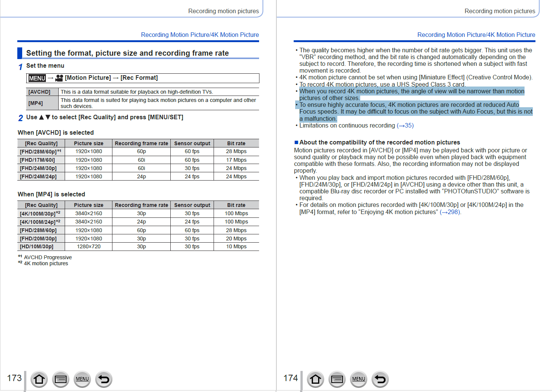
Task: Click the "AVCHD Progressive" footnote
Action: tap(48, 257)
